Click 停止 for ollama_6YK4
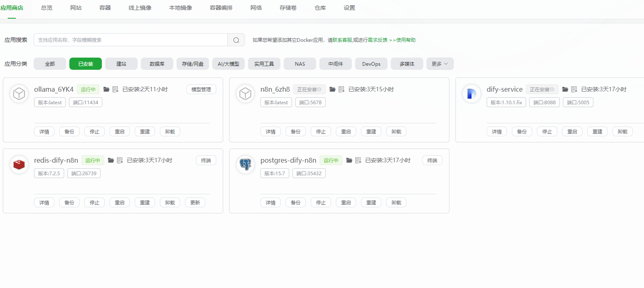644x288 pixels. 95,131
